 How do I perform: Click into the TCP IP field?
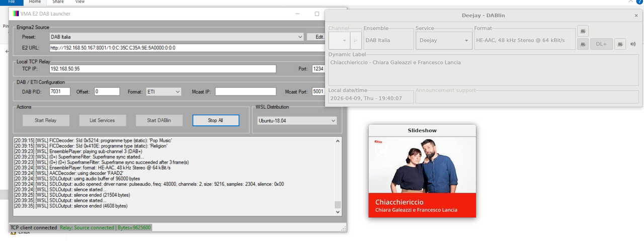pos(163,69)
